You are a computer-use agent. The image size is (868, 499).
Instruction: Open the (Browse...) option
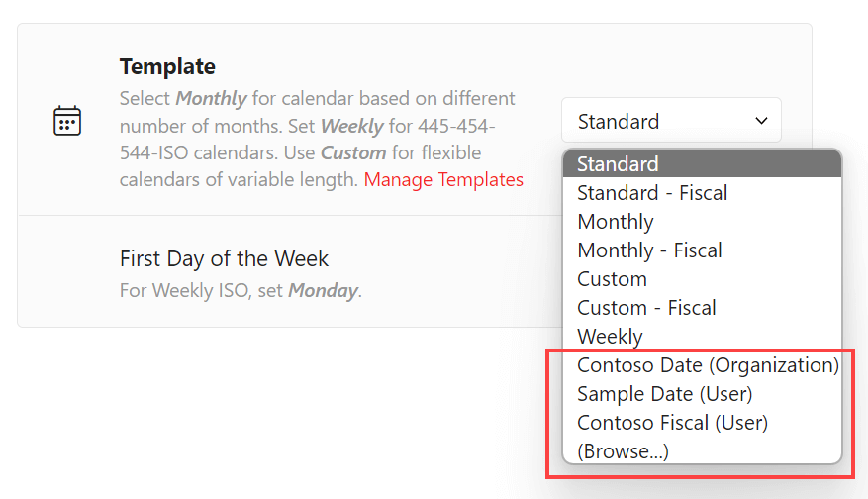pyautogui.click(x=702, y=451)
